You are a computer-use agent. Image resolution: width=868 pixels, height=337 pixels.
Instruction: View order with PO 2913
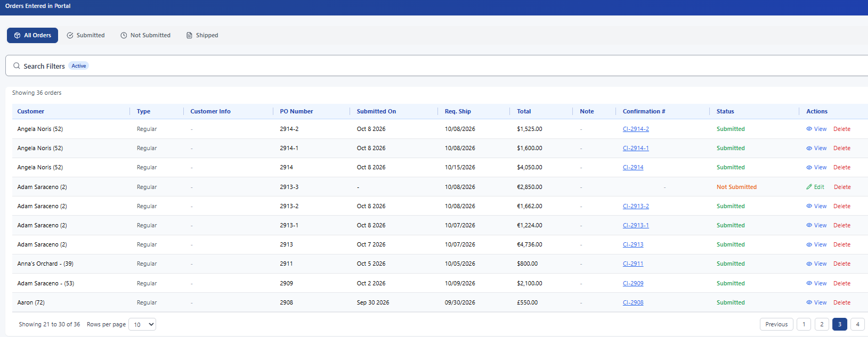(816, 244)
